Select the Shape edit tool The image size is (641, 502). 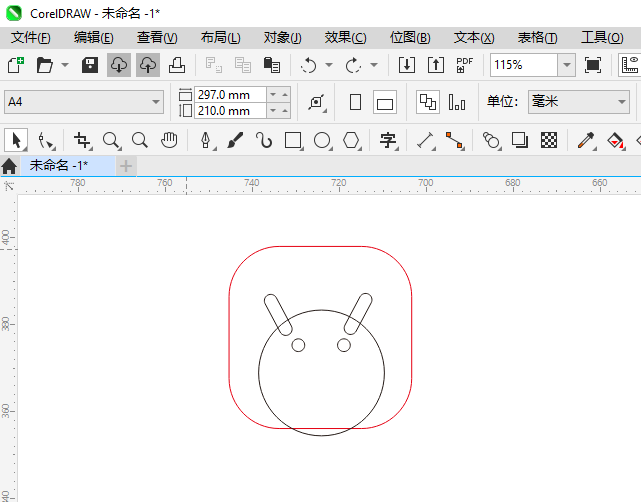pos(46,141)
